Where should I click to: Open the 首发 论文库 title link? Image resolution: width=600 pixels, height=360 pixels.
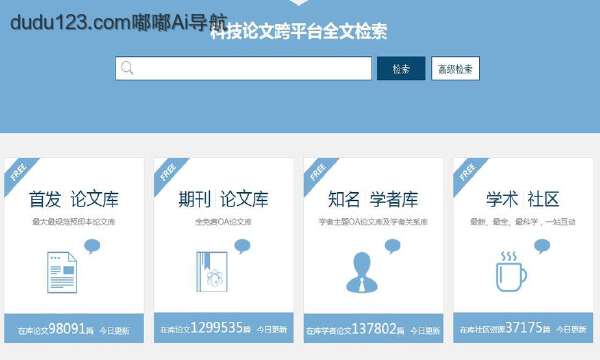(x=74, y=199)
